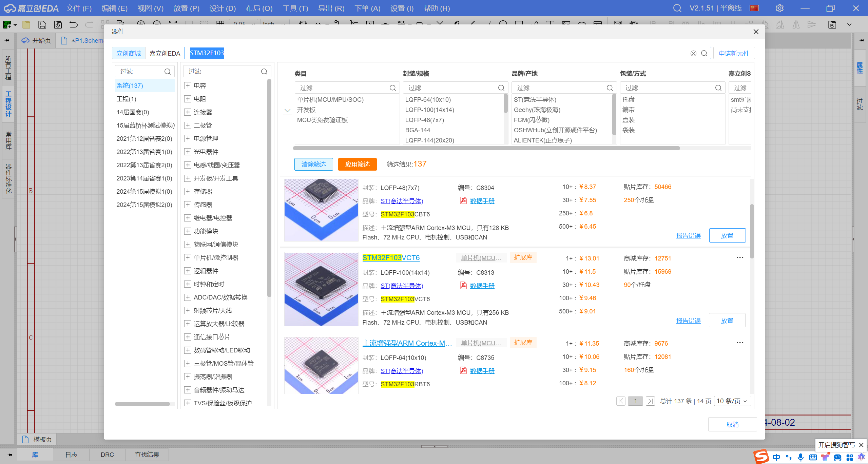The width and height of the screenshot is (868, 464).
Task: Expand the toolbar overflow chevron at far right
Action: coord(849,25)
